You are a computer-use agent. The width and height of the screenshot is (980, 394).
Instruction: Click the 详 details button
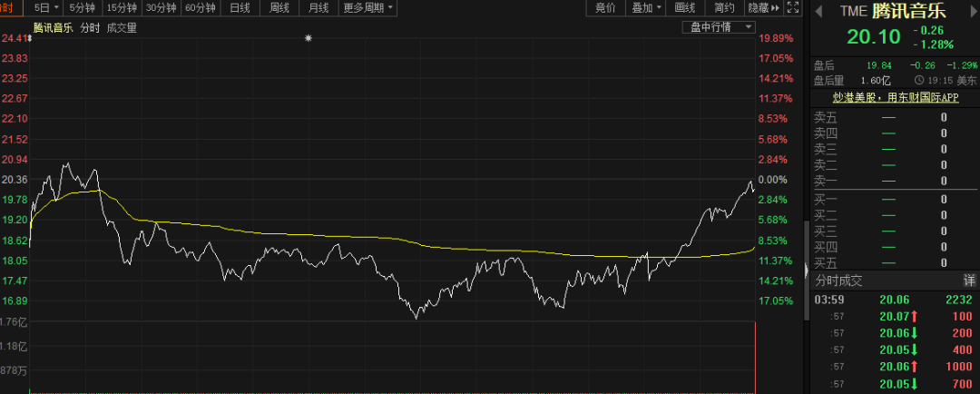[x=968, y=281]
